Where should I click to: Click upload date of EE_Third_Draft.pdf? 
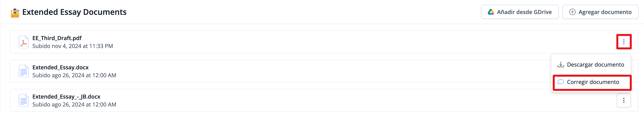tap(72, 46)
